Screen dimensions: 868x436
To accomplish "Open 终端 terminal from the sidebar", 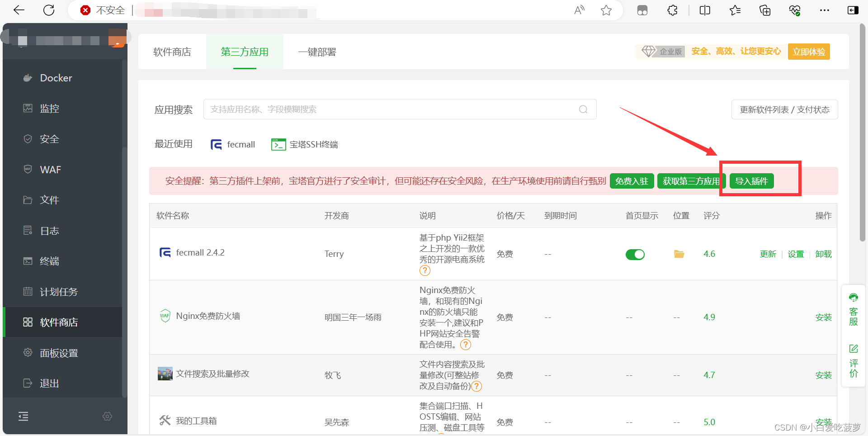I will (50, 261).
